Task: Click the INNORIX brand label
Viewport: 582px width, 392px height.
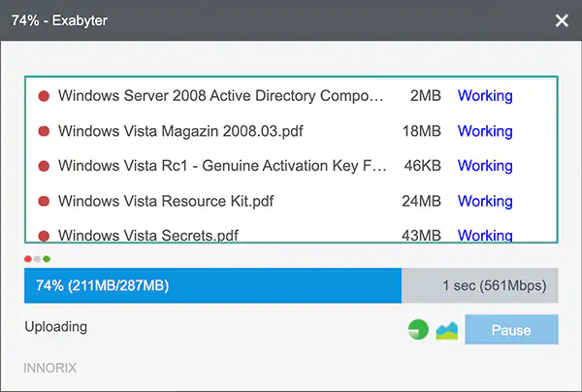Action: pos(50,368)
